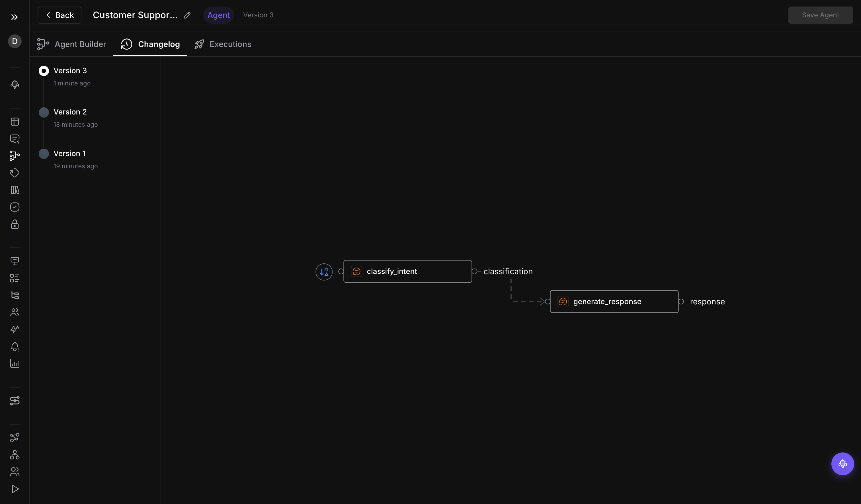Viewport: 861px width, 504px height.
Task: Open the lock secrets icon in sidebar
Action: [15, 224]
